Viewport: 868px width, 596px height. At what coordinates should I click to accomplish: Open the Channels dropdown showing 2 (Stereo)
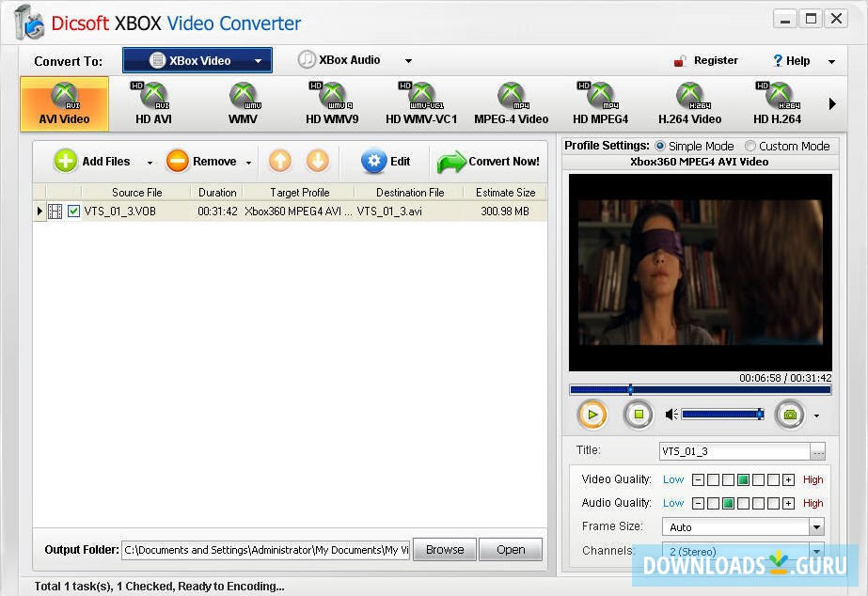click(x=814, y=551)
